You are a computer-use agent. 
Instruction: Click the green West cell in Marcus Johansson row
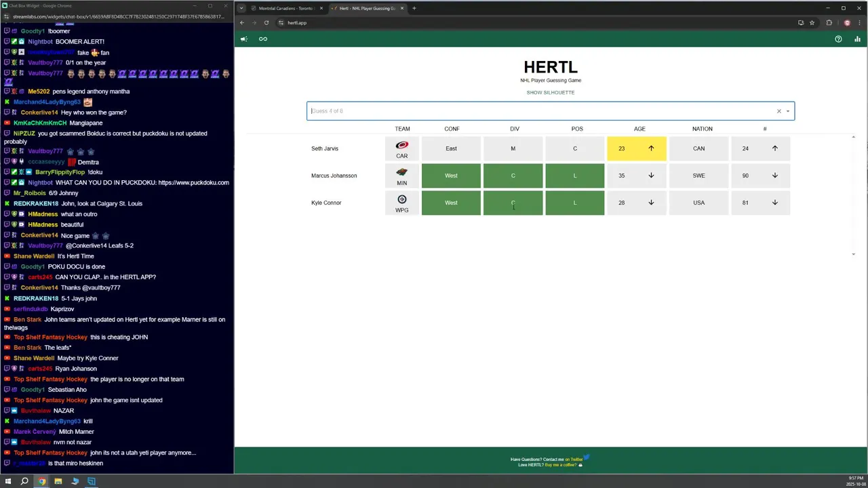coord(451,176)
